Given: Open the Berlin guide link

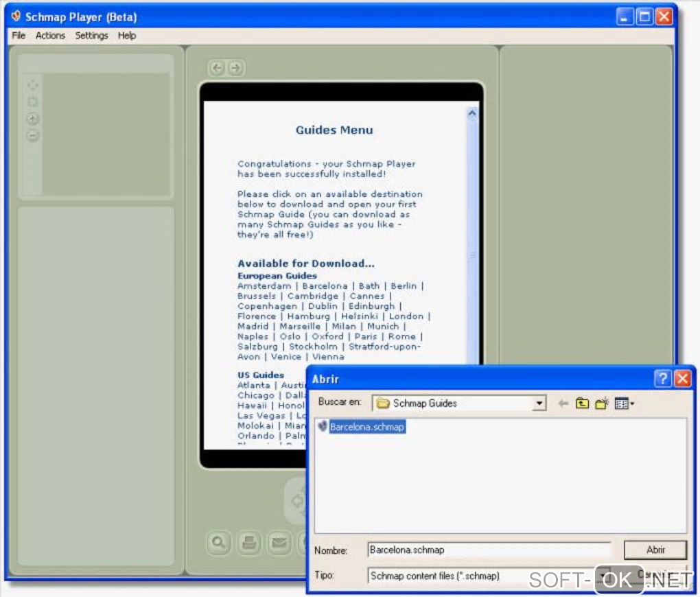Looking at the screenshot, I should tap(404, 285).
